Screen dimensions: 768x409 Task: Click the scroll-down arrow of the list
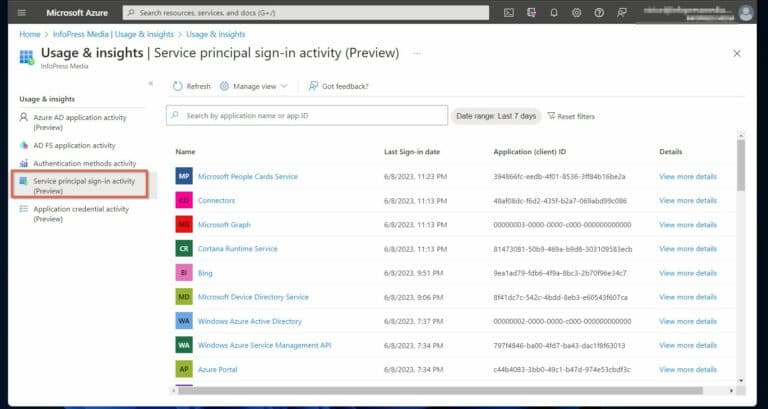click(741, 380)
